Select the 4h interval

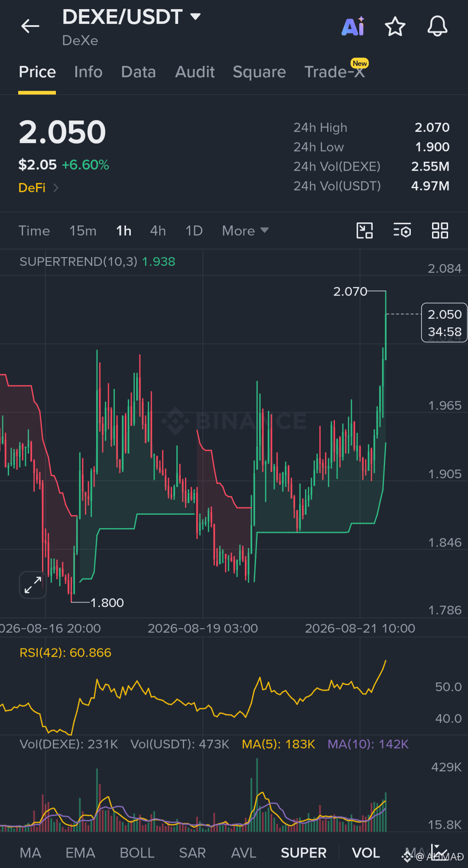158,231
